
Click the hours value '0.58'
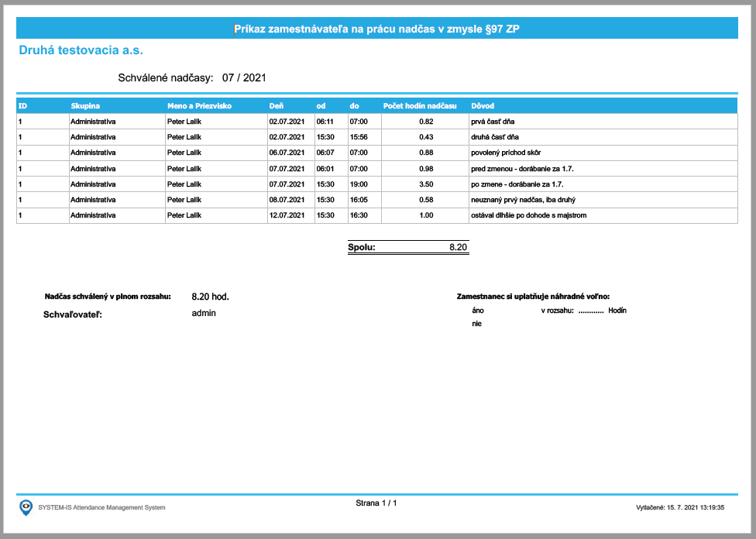click(426, 200)
